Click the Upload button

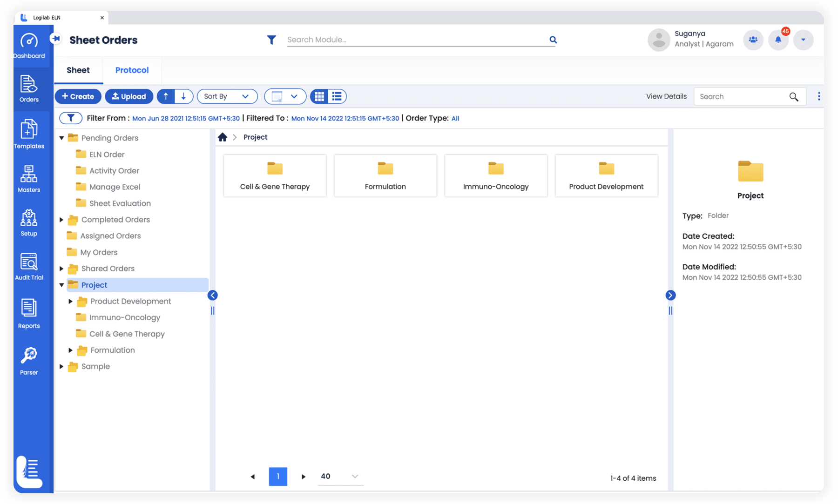point(129,96)
